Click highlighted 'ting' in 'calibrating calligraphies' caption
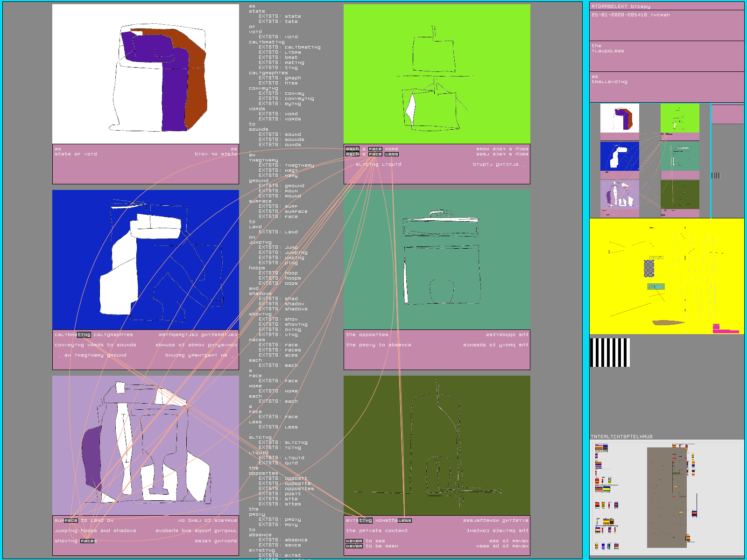Image resolution: width=747 pixels, height=560 pixels. 84,335
